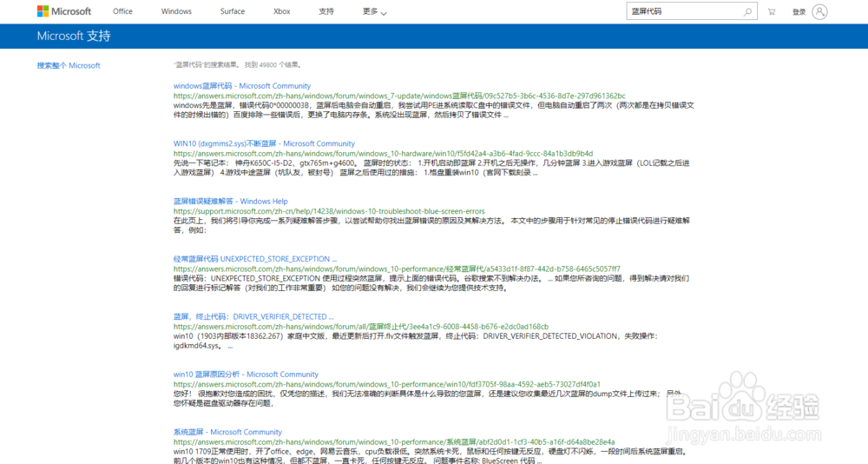This screenshot has height=464, width=868.
Task: Click the search magnifier icon
Action: [747, 11]
